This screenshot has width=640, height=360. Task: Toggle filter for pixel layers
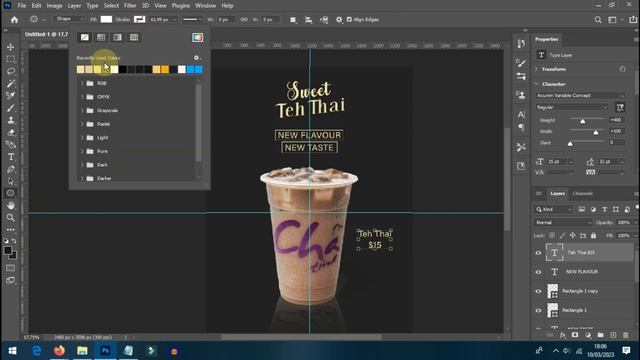(x=582, y=209)
